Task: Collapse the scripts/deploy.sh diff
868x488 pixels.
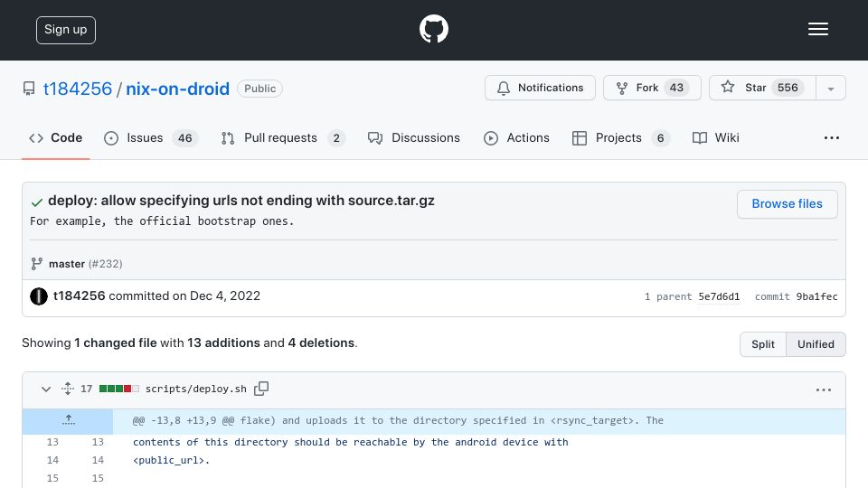Action: (x=46, y=389)
